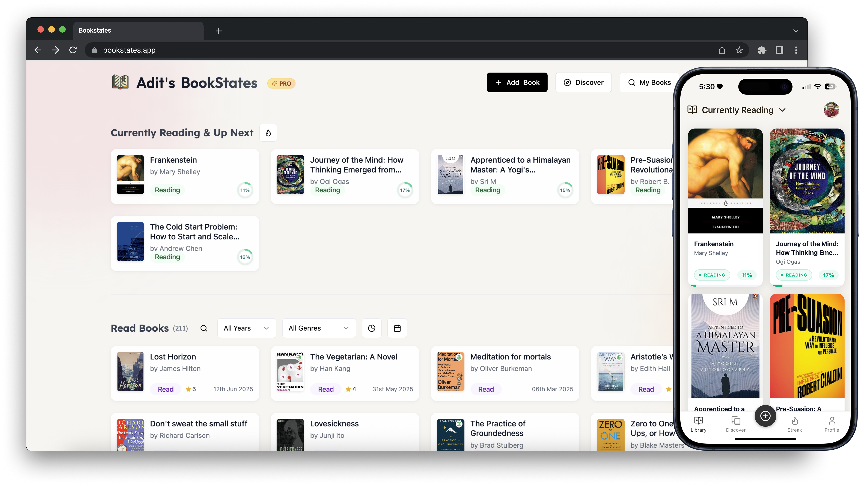The width and height of the screenshot is (868, 486).
Task: Search read books with magnifier icon
Action: tap(204, 328)
